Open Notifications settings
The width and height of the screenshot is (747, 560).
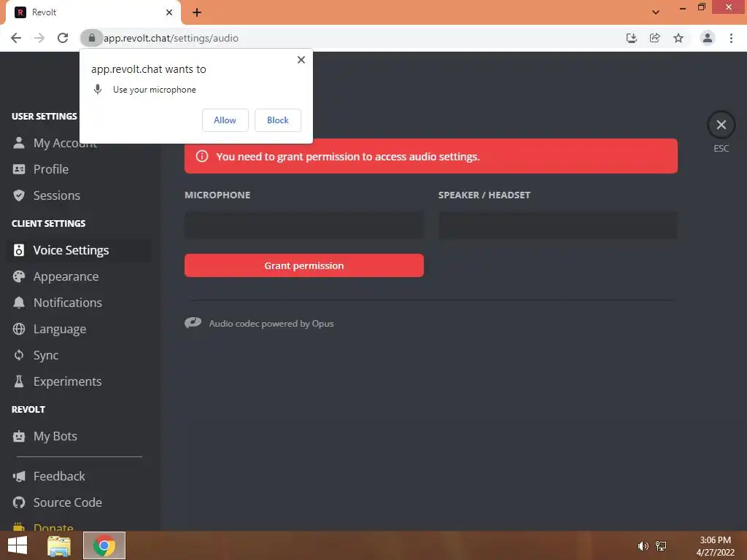(79, 303)
